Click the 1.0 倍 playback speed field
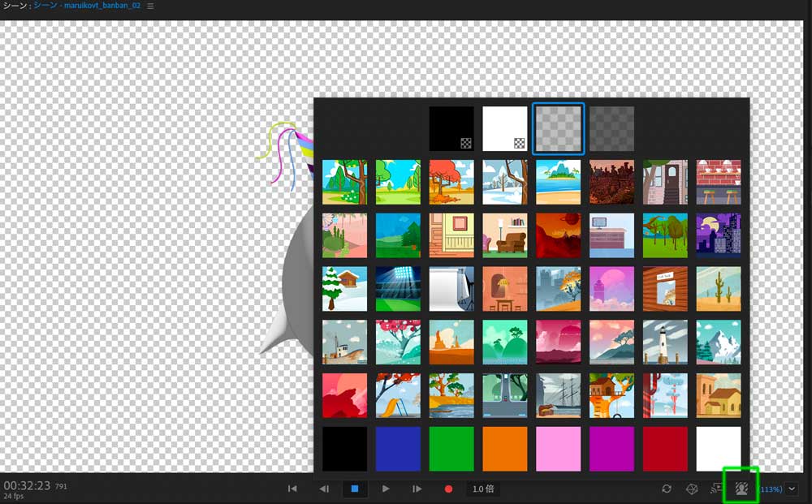 coord(484,489)
